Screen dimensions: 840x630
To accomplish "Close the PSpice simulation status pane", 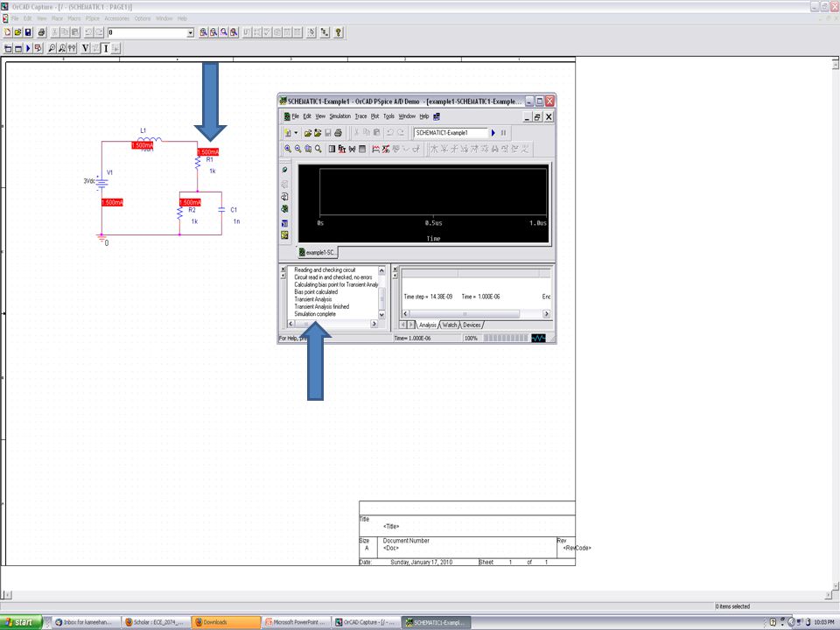I will 395,269.
